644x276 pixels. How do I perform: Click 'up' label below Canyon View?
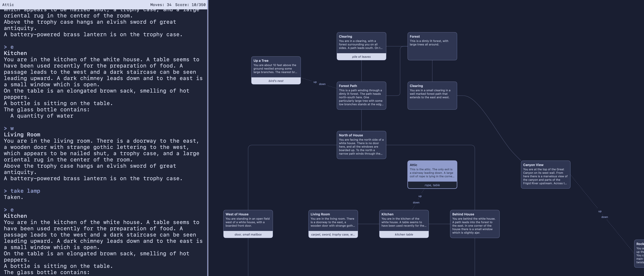pos(600,211)
